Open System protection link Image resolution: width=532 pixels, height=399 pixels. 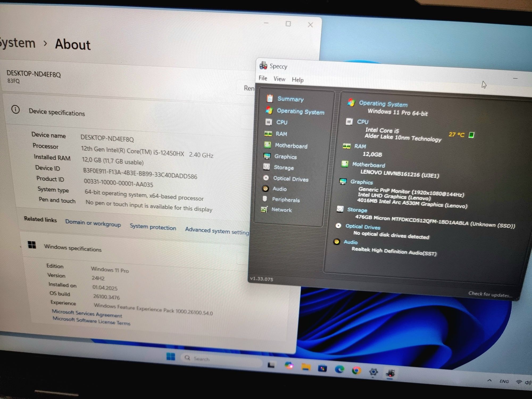(x=153, y=227)
